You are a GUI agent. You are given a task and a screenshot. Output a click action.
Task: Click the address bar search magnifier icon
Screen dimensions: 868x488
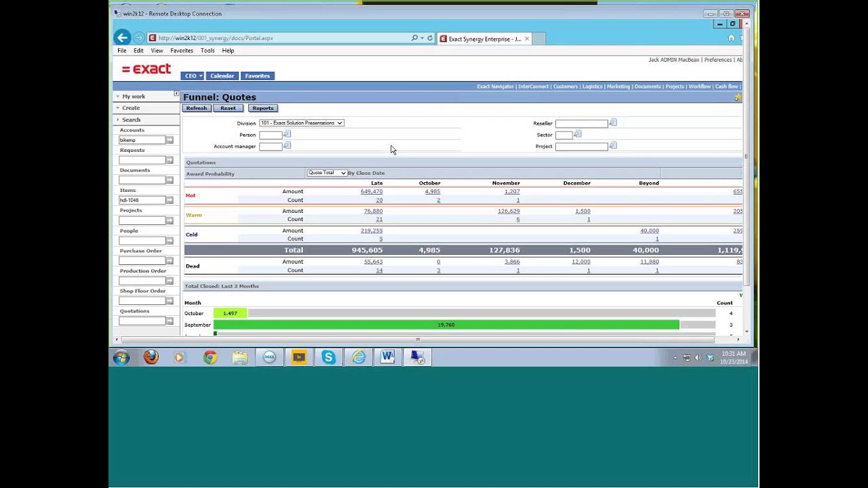pyautogui.click(x=414, y=38)
